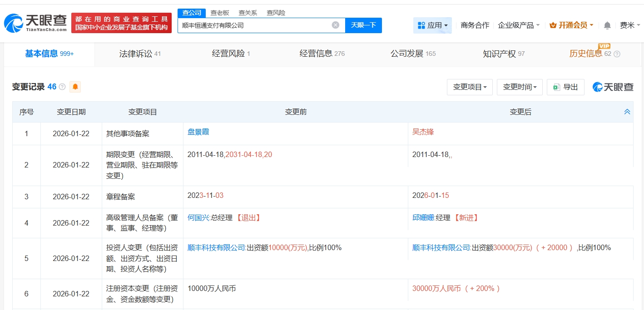Click the orange alert bell beside 变更记录

(x=75, y=87)
